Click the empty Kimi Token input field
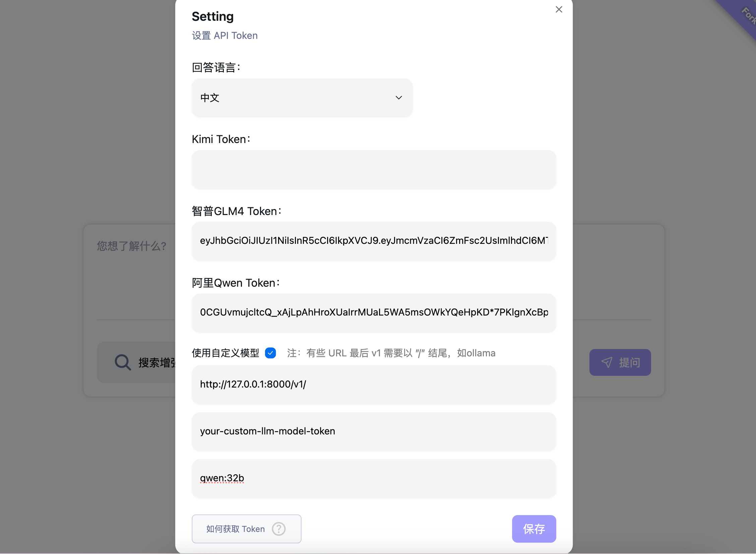 click(x=373, y=170)
